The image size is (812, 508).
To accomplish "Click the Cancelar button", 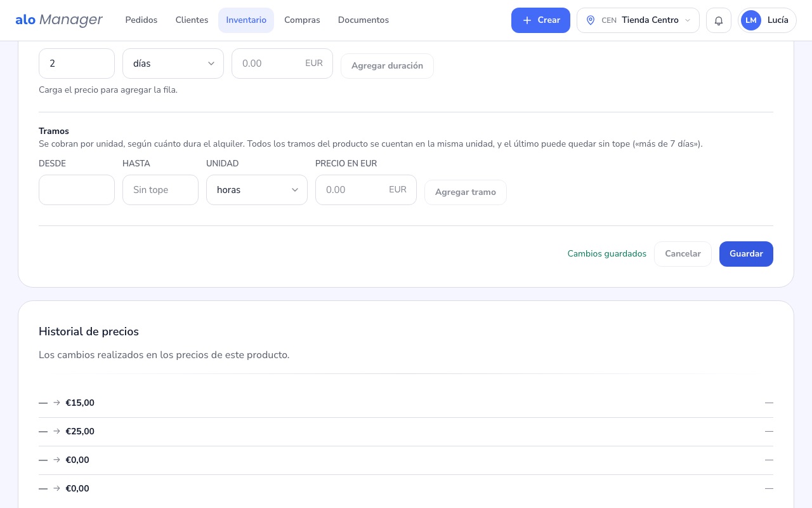I will point(683,254).
